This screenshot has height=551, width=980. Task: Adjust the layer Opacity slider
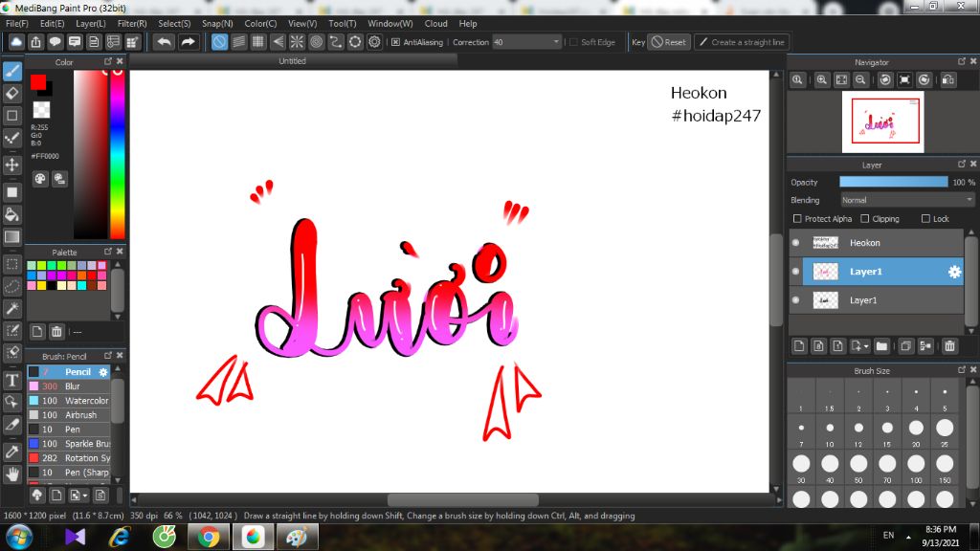893,182
